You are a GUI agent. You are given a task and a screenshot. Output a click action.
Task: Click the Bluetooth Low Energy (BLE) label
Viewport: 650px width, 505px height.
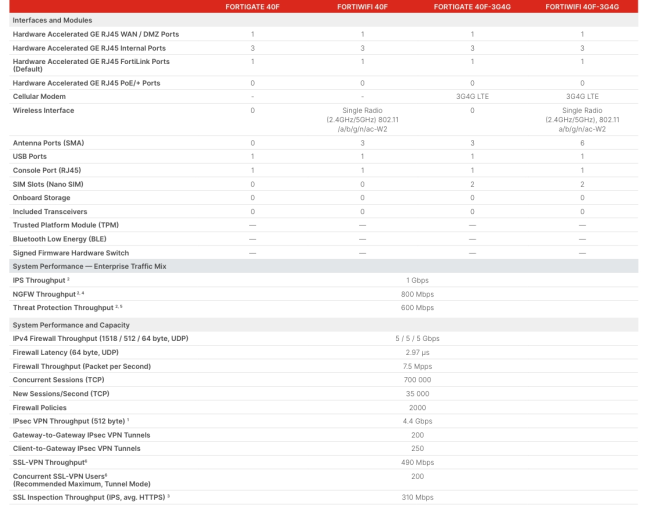[62, 239]
